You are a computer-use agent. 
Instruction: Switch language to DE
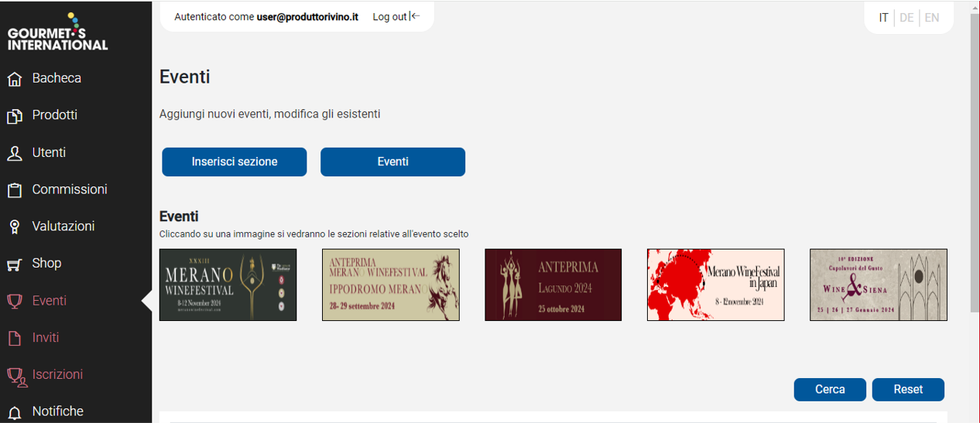pos(906,18)
